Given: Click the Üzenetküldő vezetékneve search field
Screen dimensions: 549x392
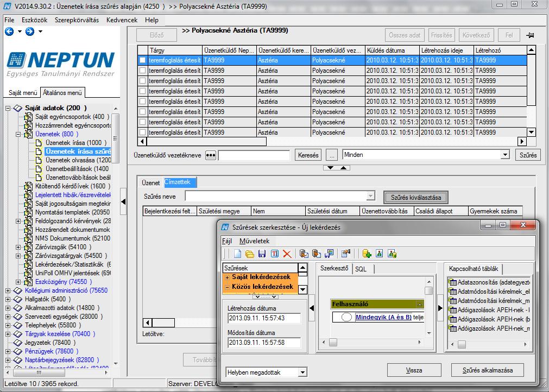Looking at the screenshot, I should [x=254, y=155].
